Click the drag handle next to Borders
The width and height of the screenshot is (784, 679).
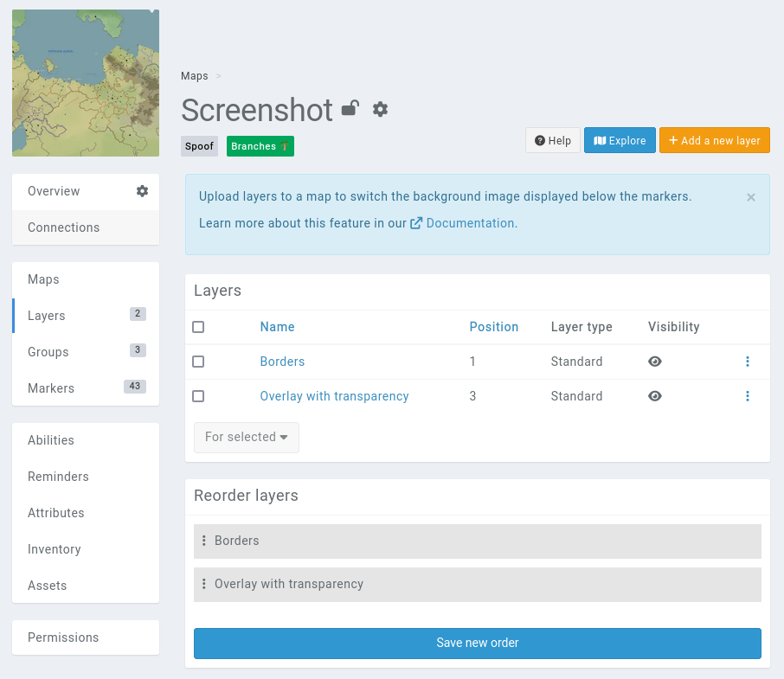205,541
